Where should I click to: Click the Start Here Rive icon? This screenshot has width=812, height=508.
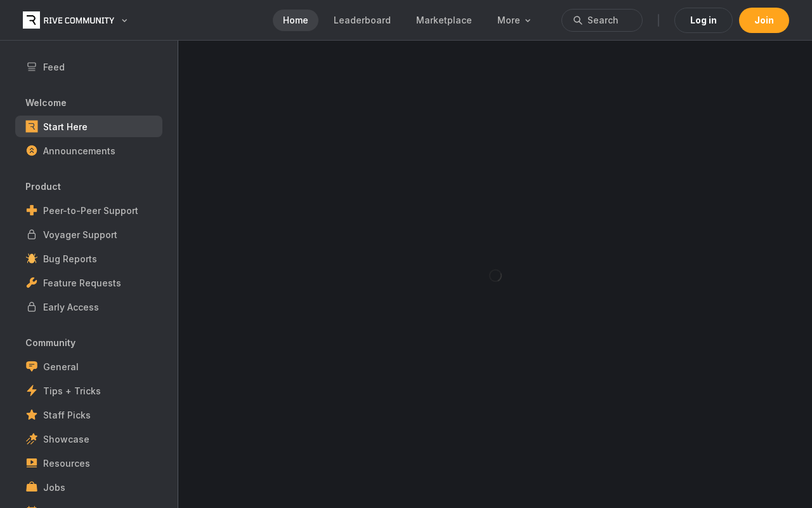[32, 126]
